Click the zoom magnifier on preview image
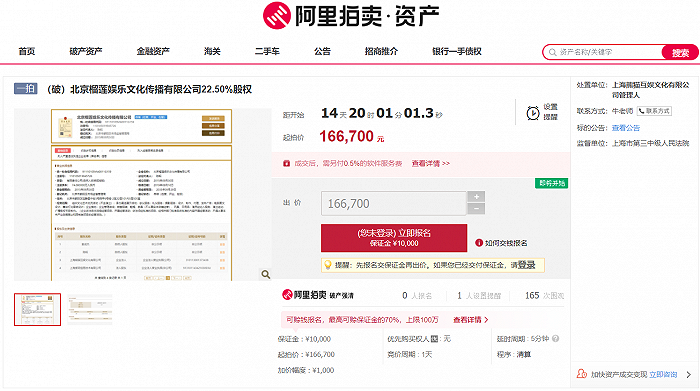The height and width of the screenshot is (391, 700). [266, 274]
